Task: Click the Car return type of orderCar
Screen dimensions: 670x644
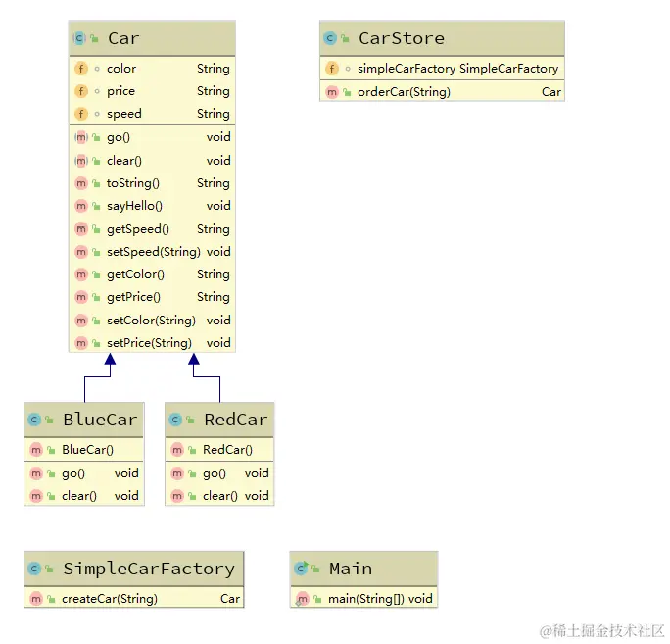Action: pos(551,92)
